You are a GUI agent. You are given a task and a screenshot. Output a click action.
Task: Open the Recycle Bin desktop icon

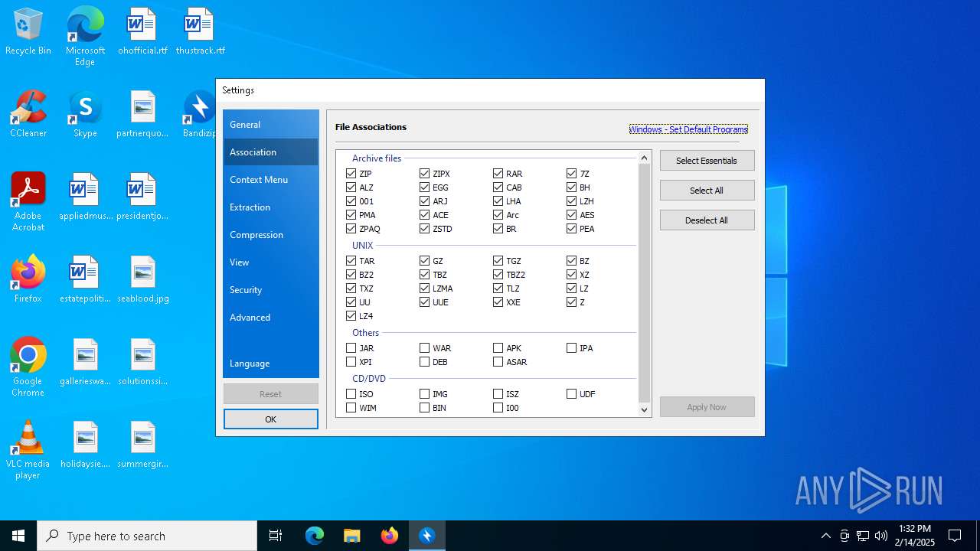(x=28, y=32)
